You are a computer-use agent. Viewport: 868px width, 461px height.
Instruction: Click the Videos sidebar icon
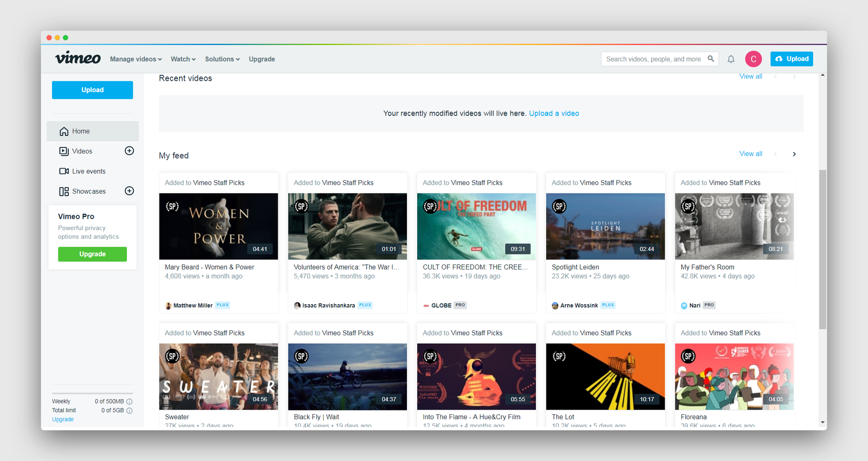coord(64,151)
